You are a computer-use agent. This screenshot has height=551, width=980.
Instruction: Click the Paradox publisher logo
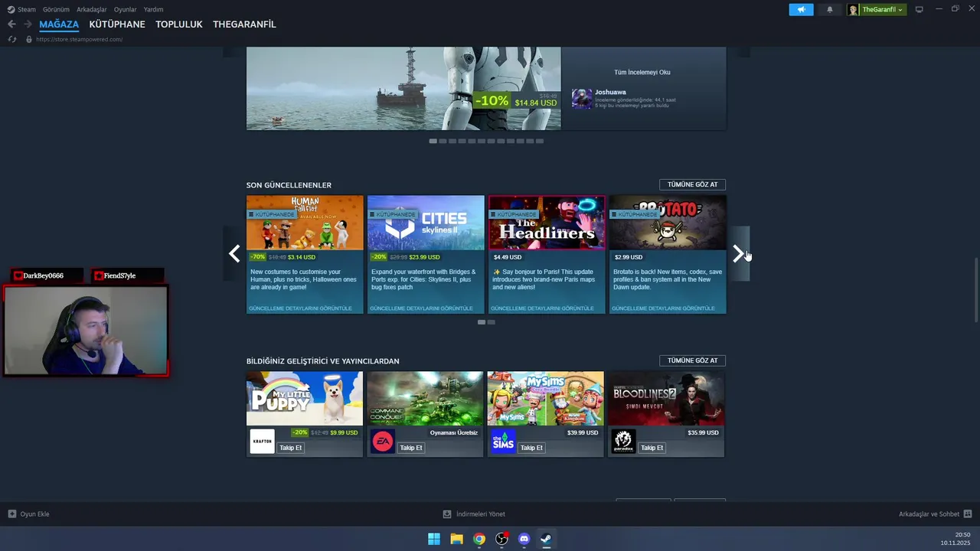[623, 442]
